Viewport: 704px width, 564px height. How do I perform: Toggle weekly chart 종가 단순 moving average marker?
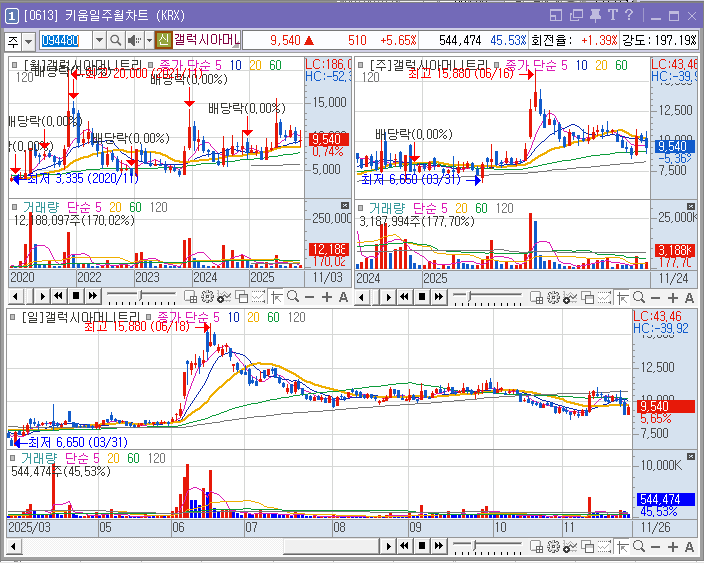pos(497,65)
